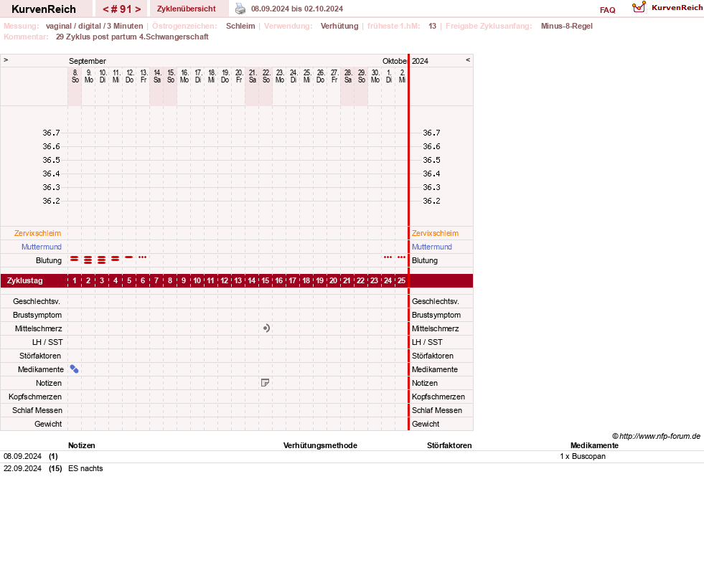
Task: Click the left Gewicht row label
Action: [48, 424]
